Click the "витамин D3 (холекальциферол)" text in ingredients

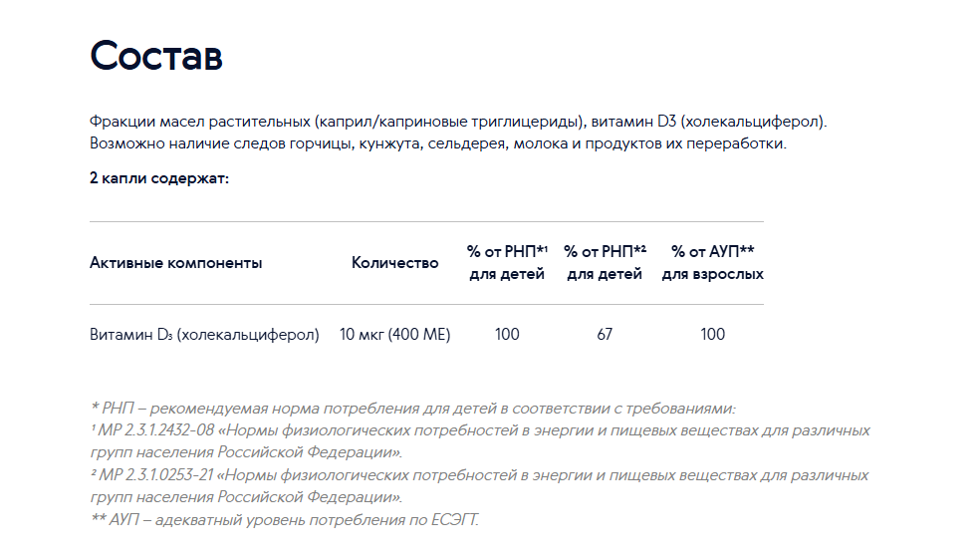tap(709, 122)
